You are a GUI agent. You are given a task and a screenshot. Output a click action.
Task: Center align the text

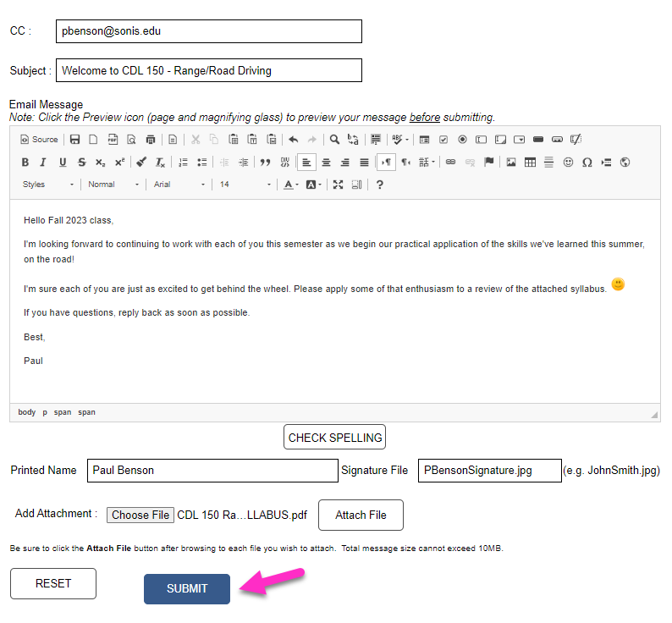[x=326, y=162]
